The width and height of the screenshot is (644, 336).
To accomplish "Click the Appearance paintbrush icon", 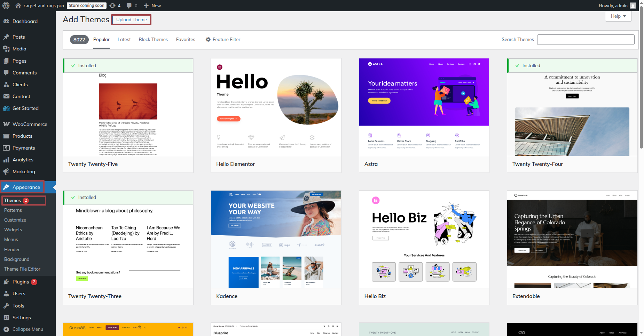I will point(6,187).
